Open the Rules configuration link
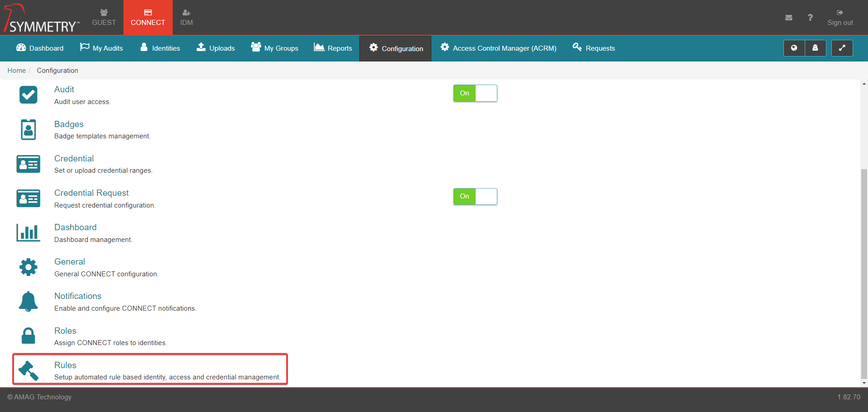Viewport: 868px width, 412px height. pyautogui.click(x=65, y=365)
